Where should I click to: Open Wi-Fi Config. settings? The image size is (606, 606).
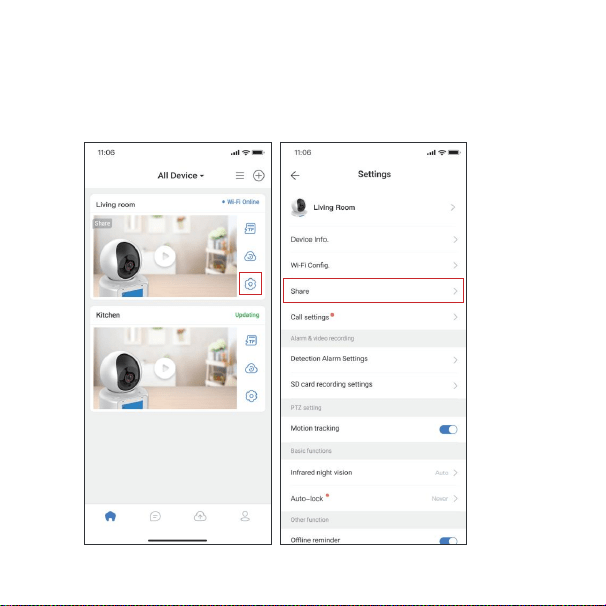(373, 265)
